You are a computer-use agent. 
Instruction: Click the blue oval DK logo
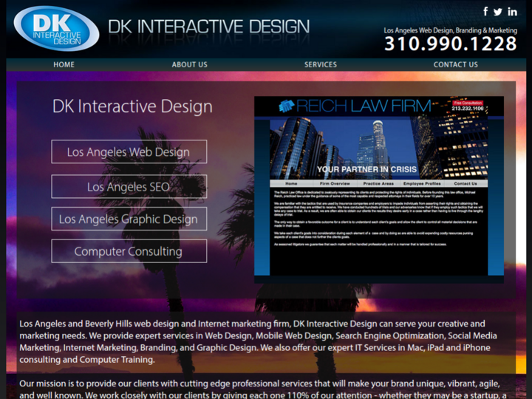pyautogui.click(x=56, y=29)
